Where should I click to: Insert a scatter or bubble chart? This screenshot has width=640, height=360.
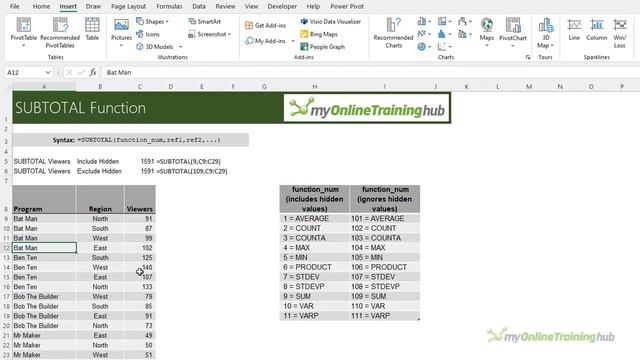(x=444, y=47)
